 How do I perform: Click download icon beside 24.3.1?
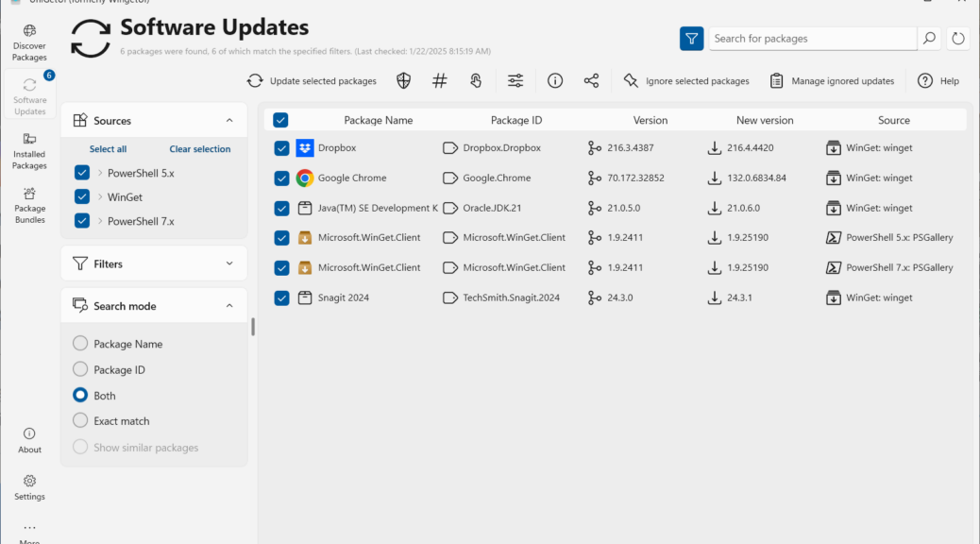[x=715, y=297]
